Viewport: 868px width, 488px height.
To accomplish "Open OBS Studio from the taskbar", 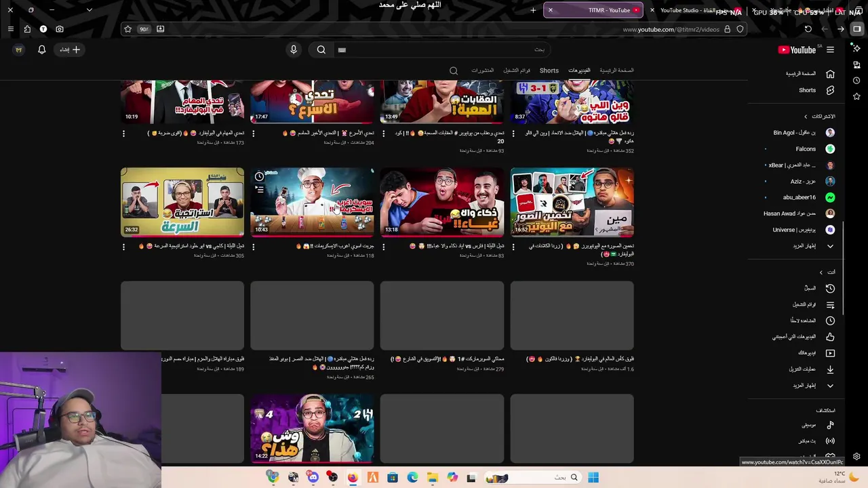I will [x=332, y=477].
